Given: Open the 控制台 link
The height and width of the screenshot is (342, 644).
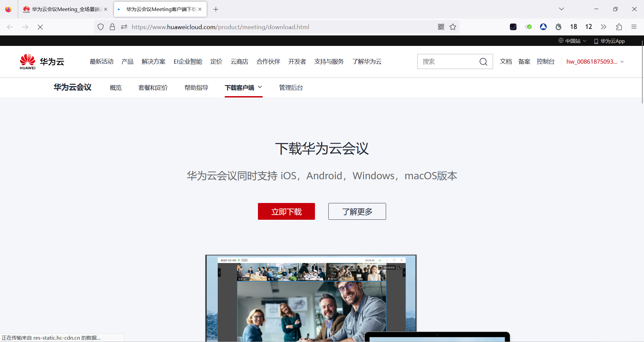Looking at the screenshot, I should (546, 62).
